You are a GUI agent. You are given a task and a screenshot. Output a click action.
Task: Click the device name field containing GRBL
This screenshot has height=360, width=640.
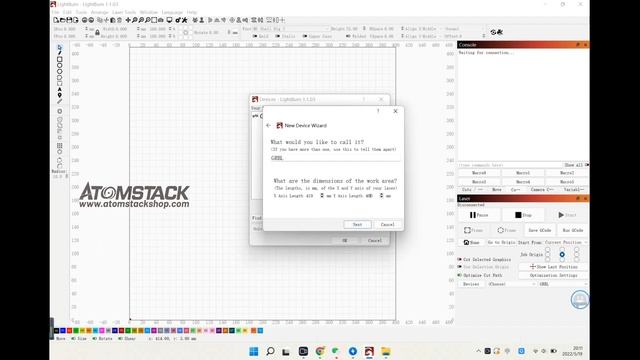[x=335, y=158]
